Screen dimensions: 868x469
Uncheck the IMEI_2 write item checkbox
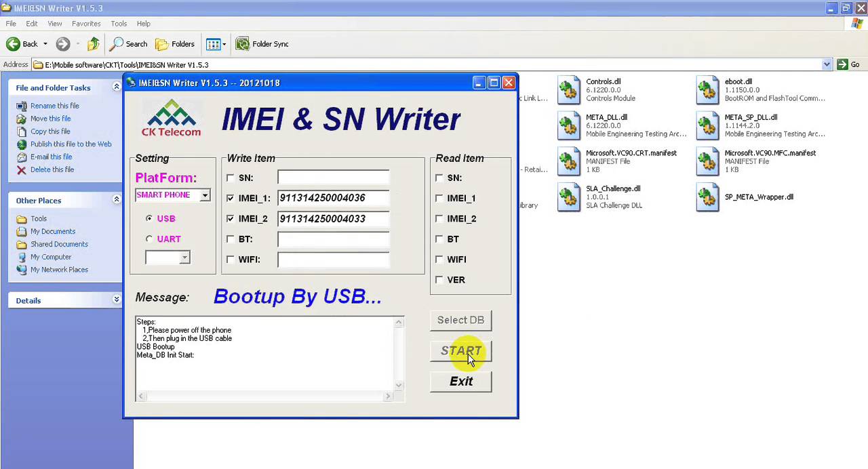click(x=231, y=218)
